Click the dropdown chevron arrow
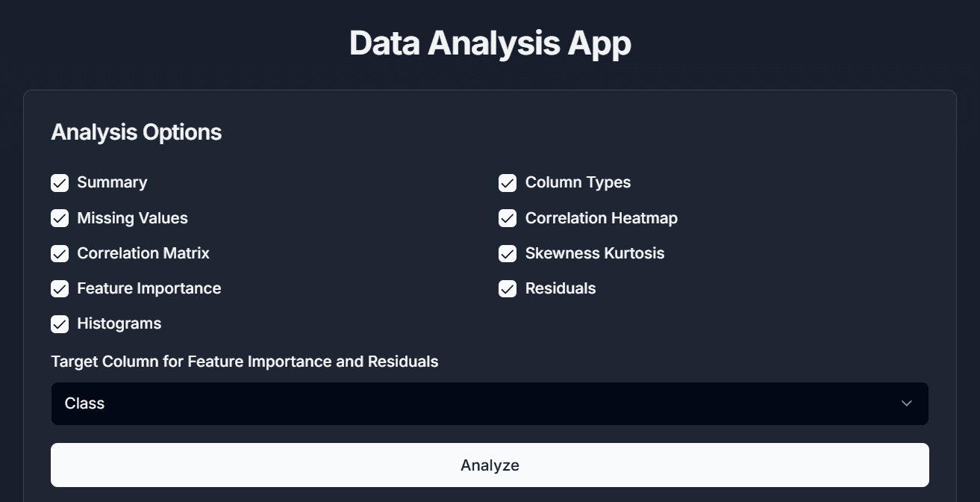This screenshot has height=502, width=980. point(907,403)
